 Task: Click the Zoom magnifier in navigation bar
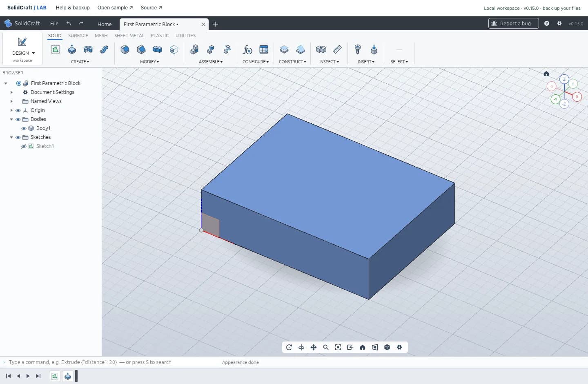pyautogui.click(x=326, y=347)
